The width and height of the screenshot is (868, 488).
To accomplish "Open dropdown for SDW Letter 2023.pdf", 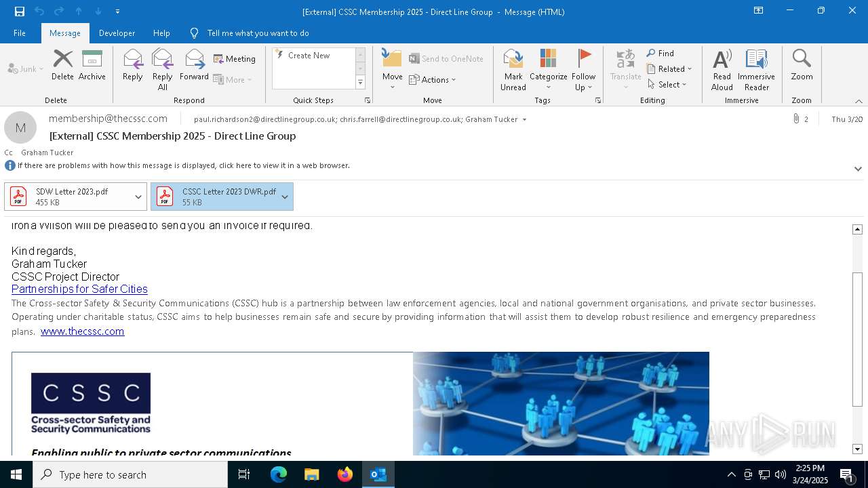I will 138,197.
